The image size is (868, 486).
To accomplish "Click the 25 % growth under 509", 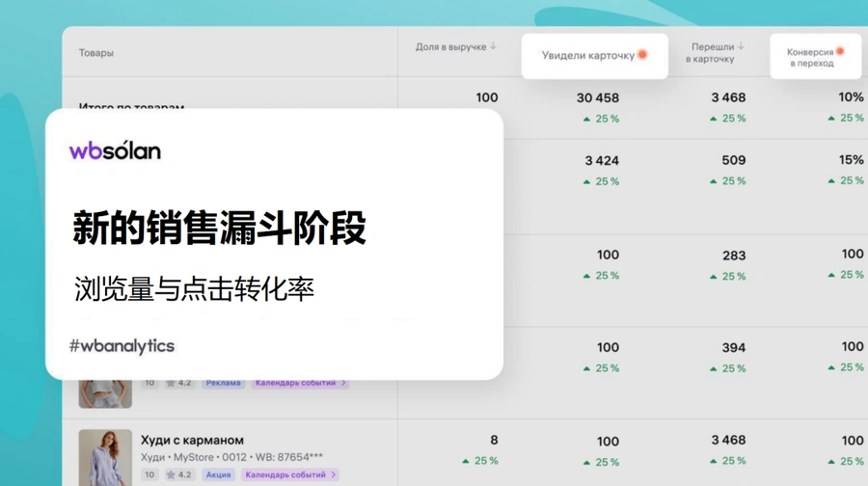I will [x=728, y=181].
